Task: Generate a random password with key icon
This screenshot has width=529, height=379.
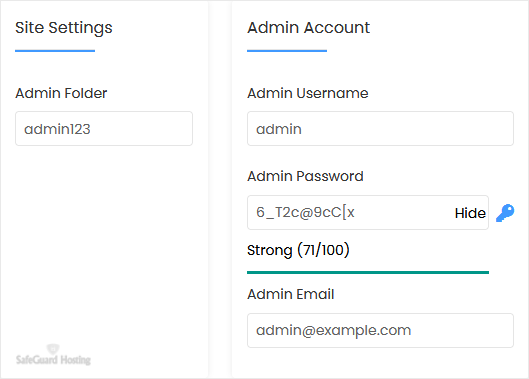Action: (505, 213)
